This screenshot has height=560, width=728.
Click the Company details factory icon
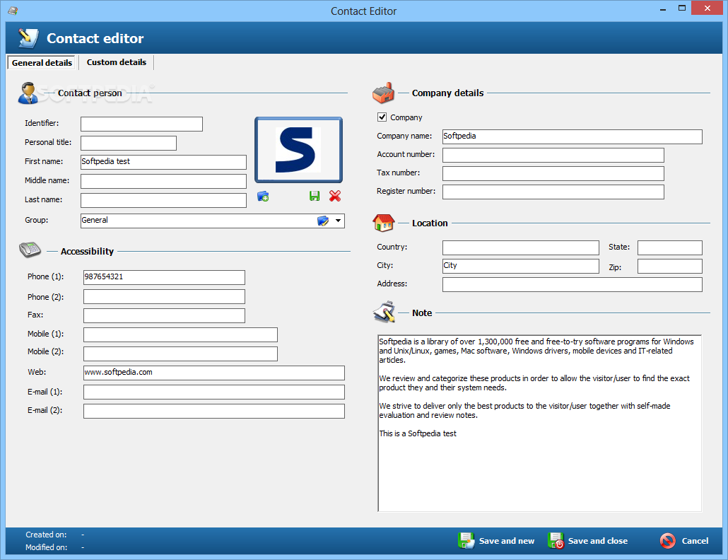pyautogui.click(x=383, y=93)
